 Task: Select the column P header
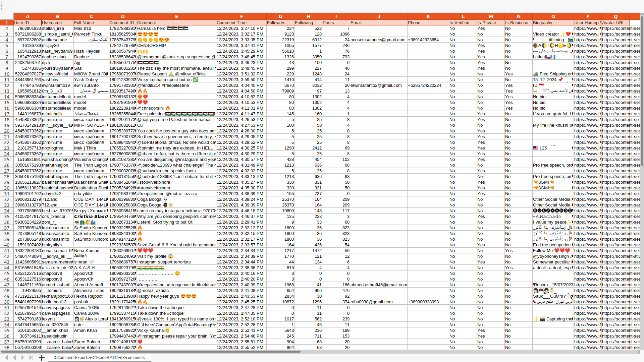(587, 16)
